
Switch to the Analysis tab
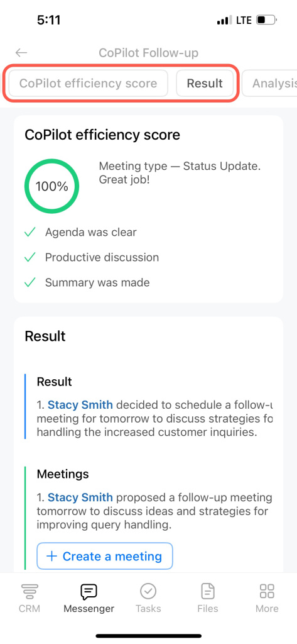pyautogui.click(x=269, y=84)
